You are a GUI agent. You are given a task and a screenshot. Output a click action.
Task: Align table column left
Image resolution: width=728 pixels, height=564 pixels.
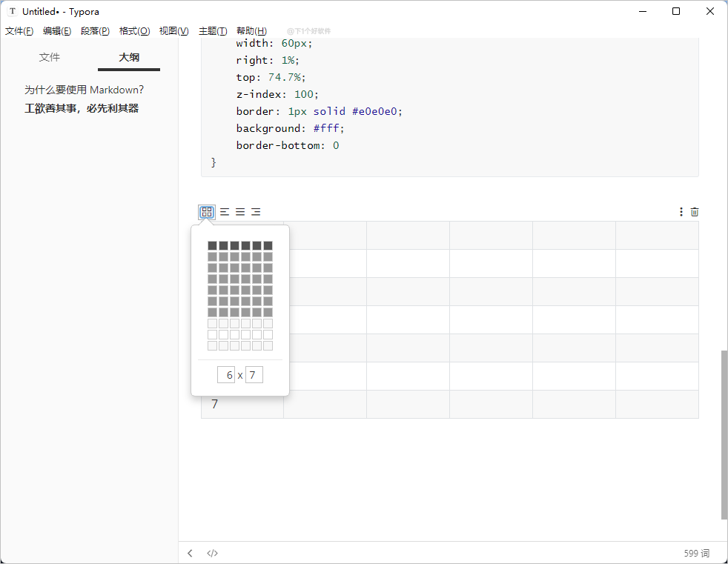pos(225,212)
